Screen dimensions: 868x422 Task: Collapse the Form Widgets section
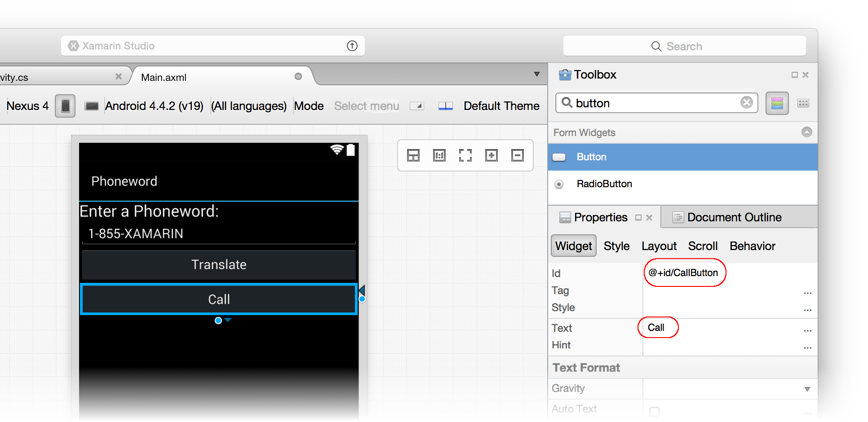pyautogui.click(x=807, y=132)
